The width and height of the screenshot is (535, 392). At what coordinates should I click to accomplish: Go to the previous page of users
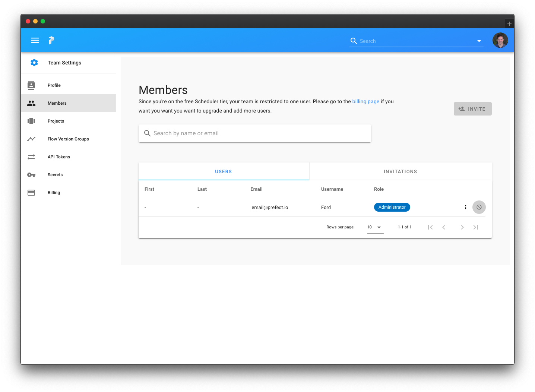coord(444,227)
